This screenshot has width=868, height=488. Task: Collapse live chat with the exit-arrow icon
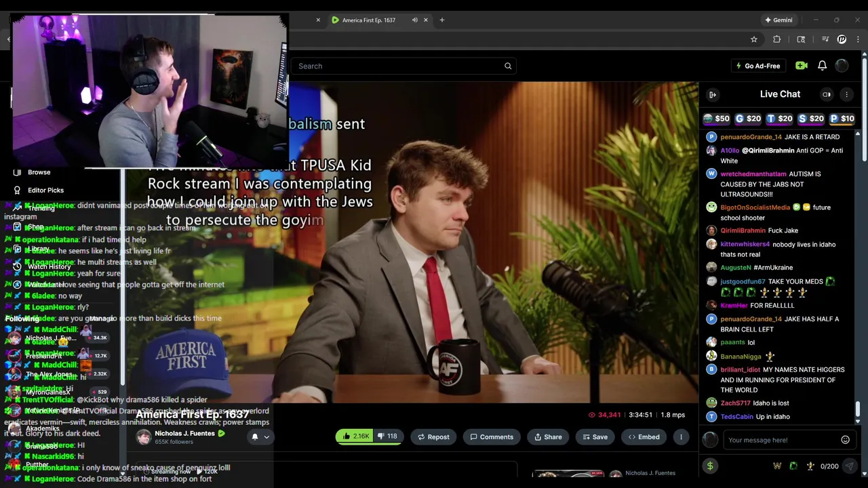[713, 95]
